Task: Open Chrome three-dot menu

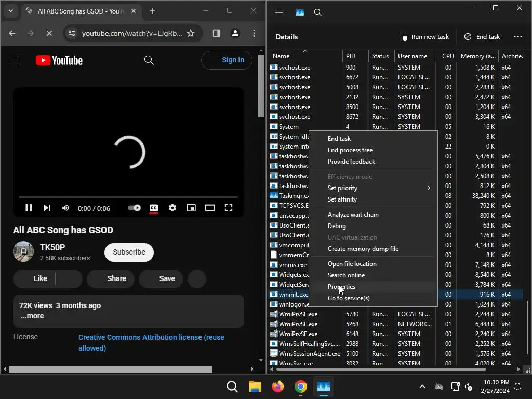Action: (x=254, y=33)
